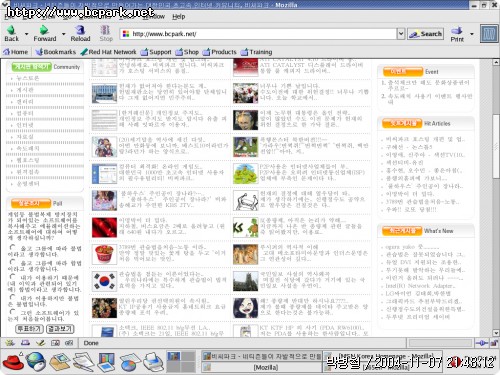500x375 pixels.
Task: Open the Korean flag article thumbnail
Action: click(104, 281)
